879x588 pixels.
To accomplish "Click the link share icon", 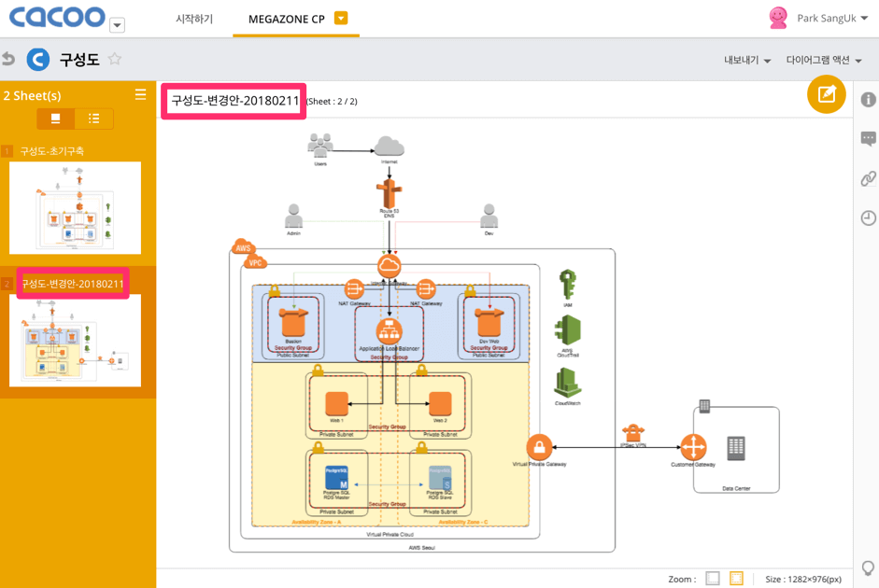I will [868, 178].
